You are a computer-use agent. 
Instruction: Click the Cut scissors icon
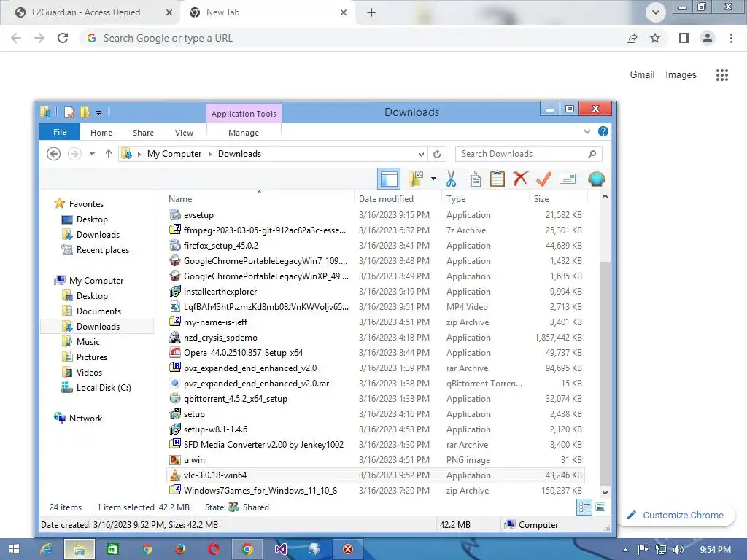[x=451, y=179]
